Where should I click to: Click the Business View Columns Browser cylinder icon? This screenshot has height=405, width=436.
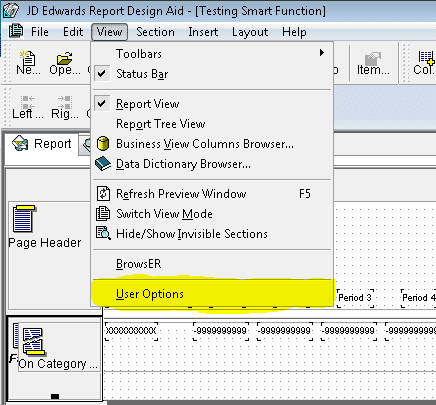103,144
